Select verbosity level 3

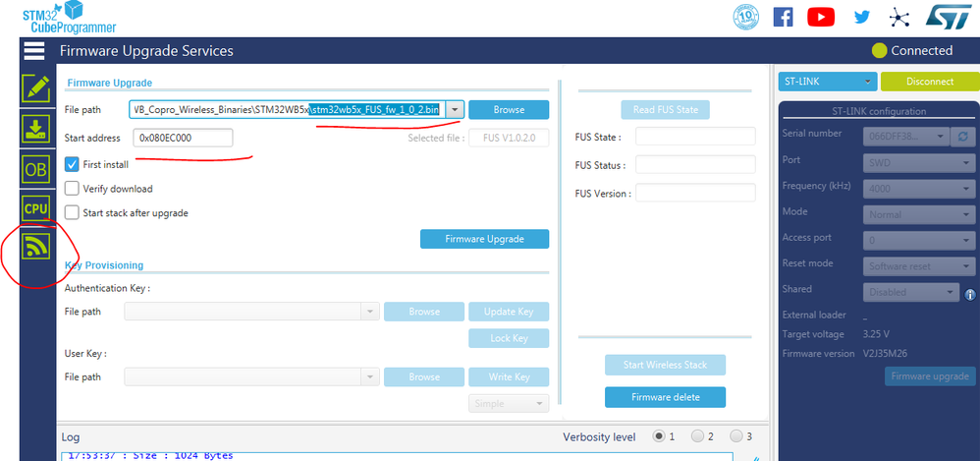point(736,436)
